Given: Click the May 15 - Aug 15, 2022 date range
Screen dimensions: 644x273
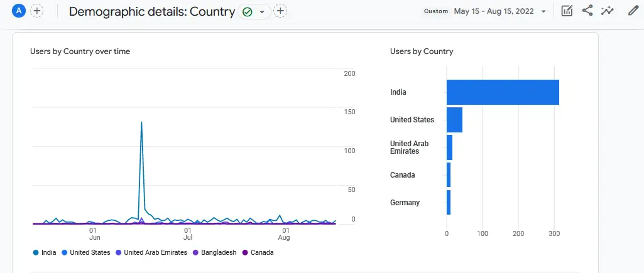Looking at the screenshot, I should [x=494, y=11].
